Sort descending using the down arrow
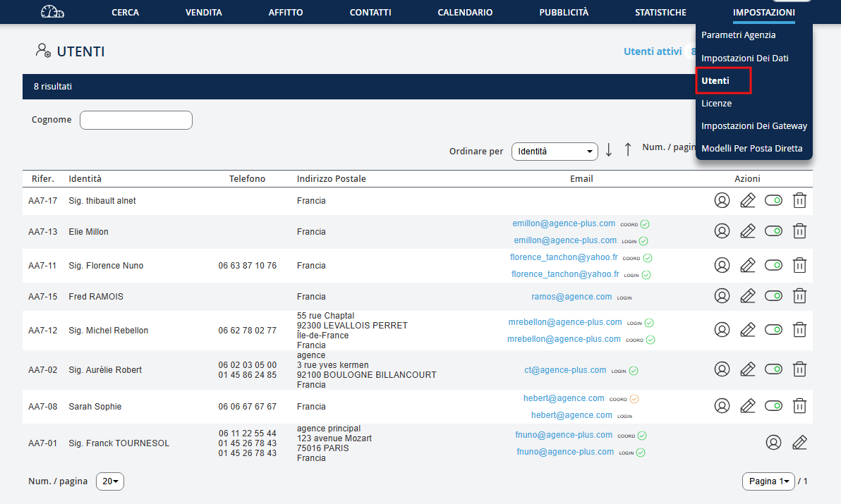The height and width of the screenshot is (504, 841). 609,150
